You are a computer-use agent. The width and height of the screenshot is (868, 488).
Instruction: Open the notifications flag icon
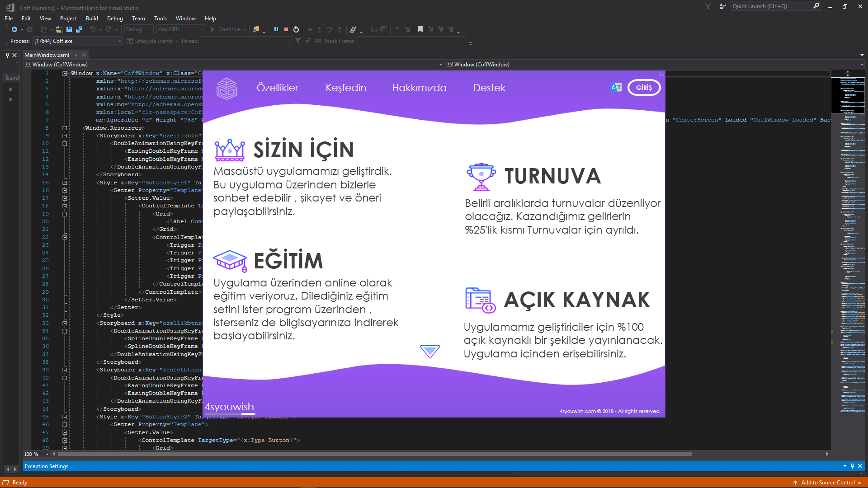click(708, 6)
